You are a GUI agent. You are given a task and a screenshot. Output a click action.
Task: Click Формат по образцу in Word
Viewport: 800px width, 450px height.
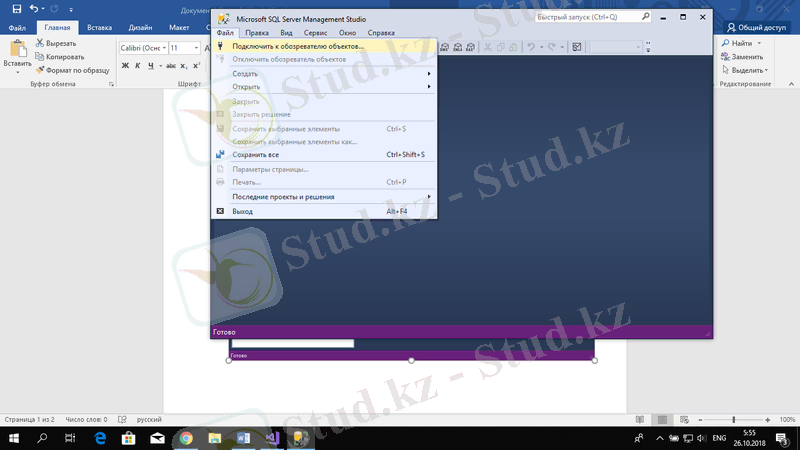point(72,70)
